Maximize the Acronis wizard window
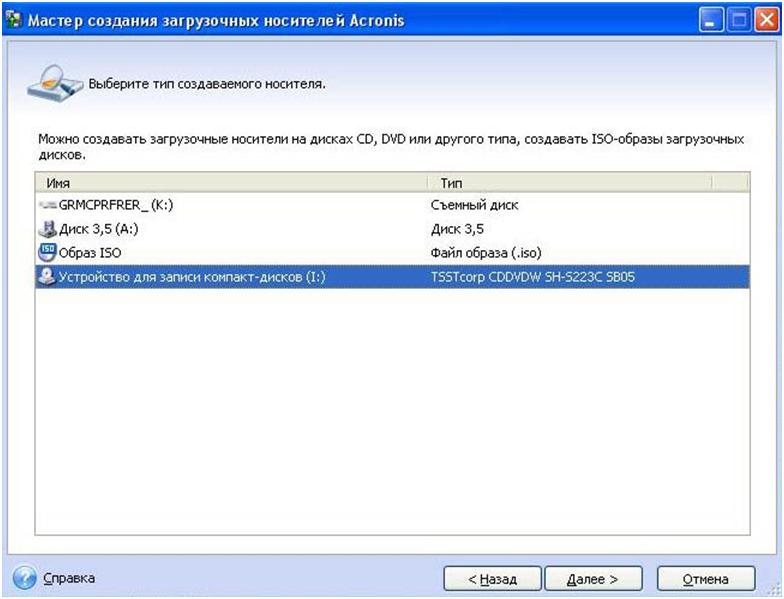Viewport: 784px width, 599px height. click(739, 20)
